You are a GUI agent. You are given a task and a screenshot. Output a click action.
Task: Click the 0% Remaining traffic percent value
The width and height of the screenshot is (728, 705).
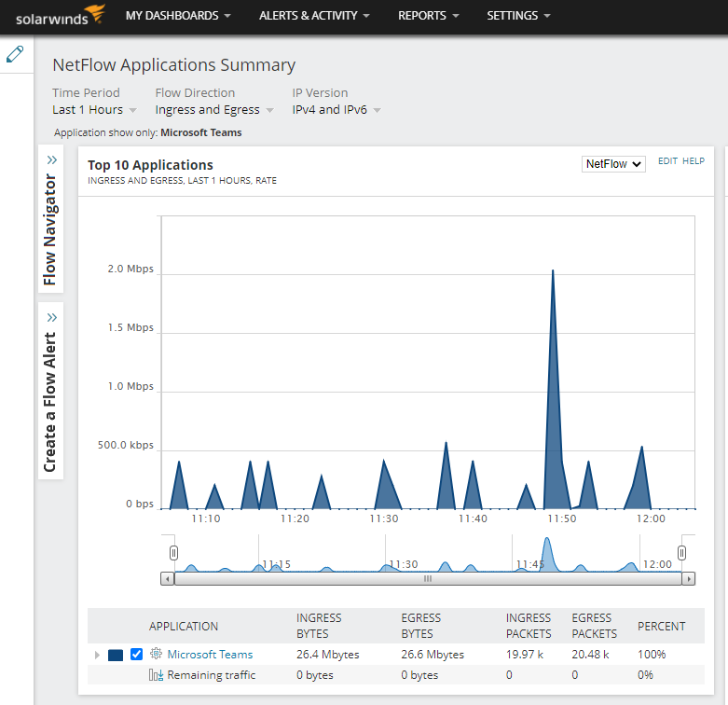coord(645,675)
